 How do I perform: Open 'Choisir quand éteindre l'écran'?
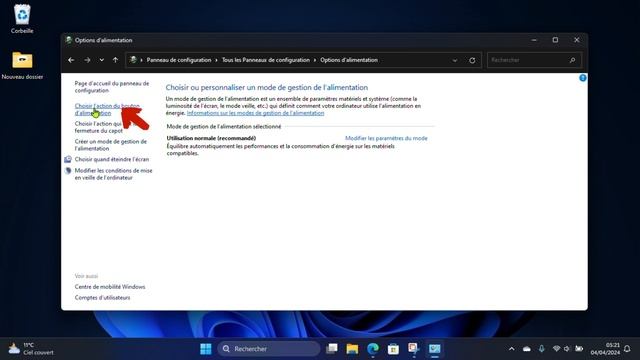point(112,159)
